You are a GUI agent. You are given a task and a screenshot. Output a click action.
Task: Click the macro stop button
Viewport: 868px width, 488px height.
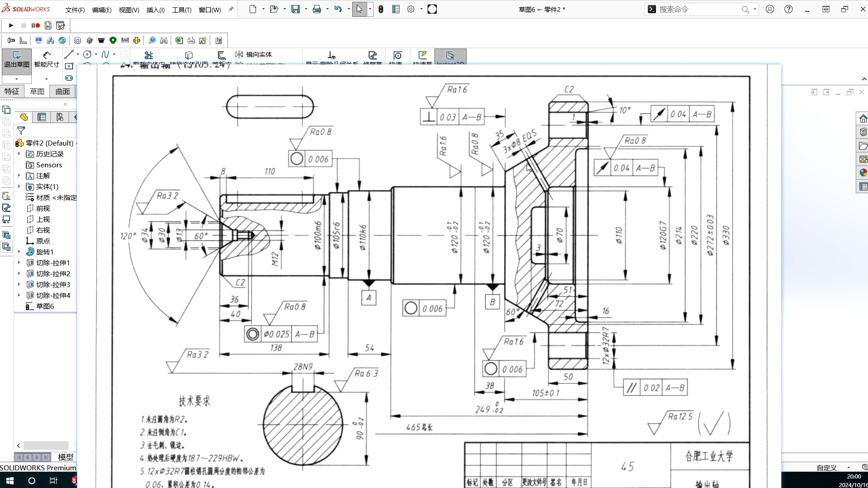pos(24,25)
